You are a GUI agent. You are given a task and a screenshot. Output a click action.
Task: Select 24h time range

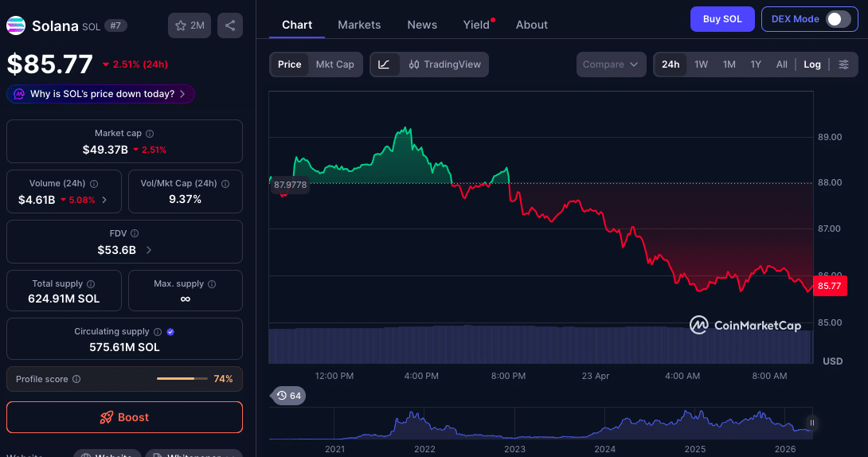pos(671,64)
